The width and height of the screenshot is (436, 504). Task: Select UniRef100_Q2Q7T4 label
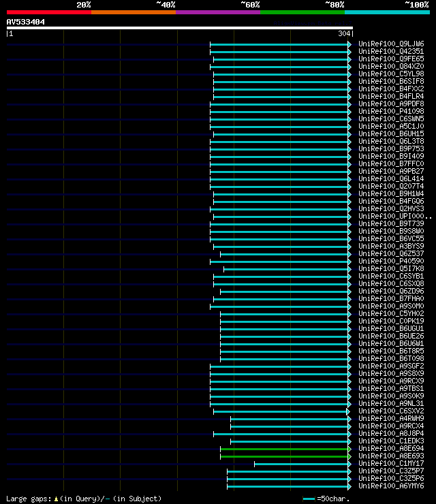point(391,186)
